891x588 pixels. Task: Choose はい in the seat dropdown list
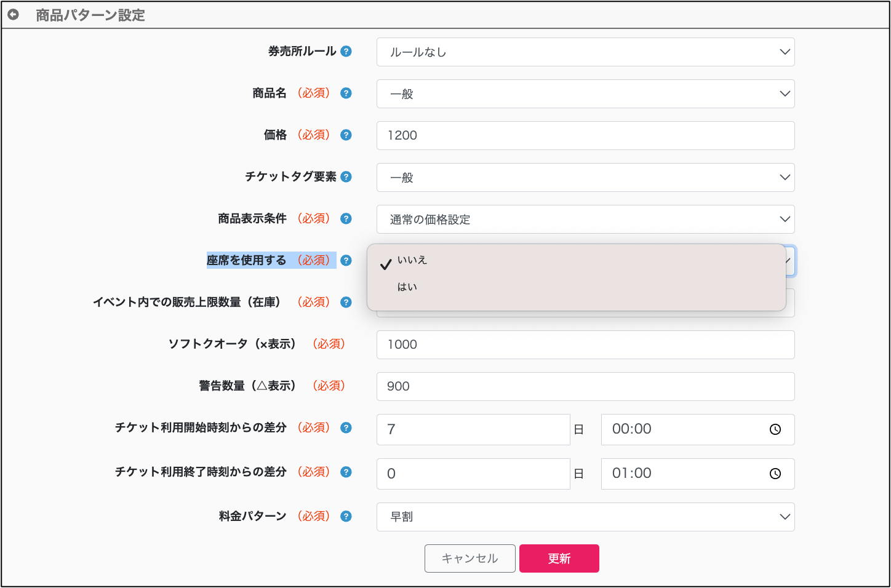(x=407, y=287)
